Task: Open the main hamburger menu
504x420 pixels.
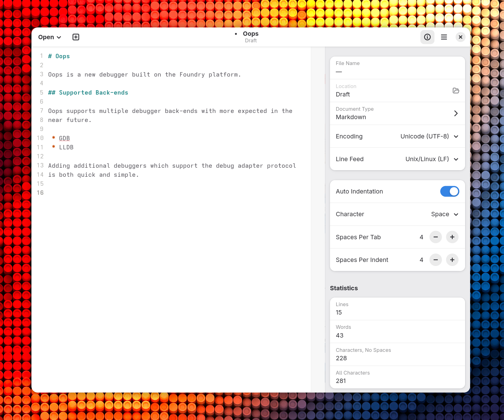Action: 444,37
